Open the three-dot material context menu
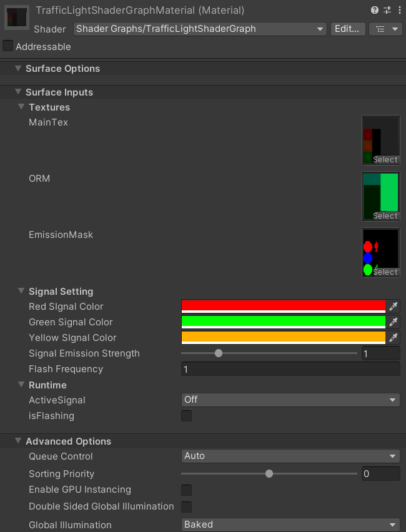 (400, 10)
